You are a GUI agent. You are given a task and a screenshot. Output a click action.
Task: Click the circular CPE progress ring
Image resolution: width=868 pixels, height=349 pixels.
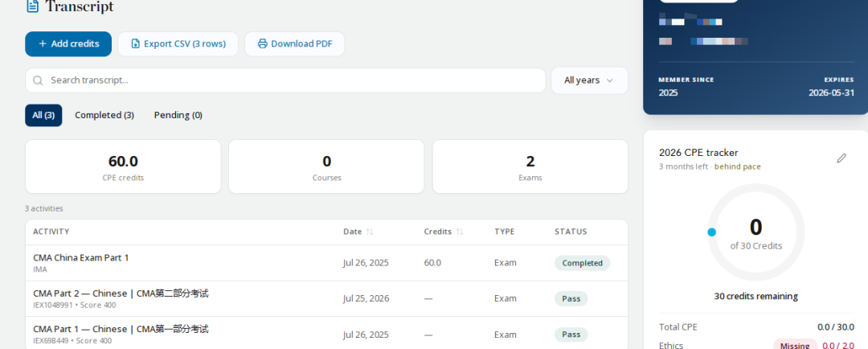[756, 232]
